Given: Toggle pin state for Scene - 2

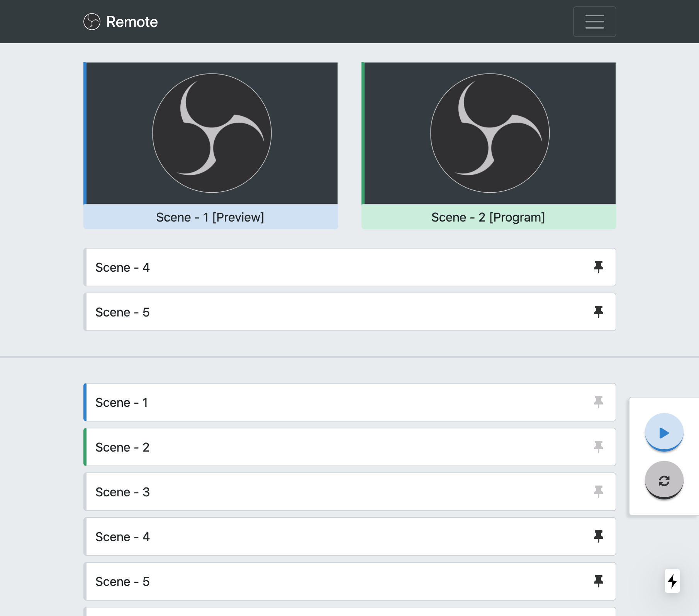Looking at the screenshot, I should pos(599,447).
